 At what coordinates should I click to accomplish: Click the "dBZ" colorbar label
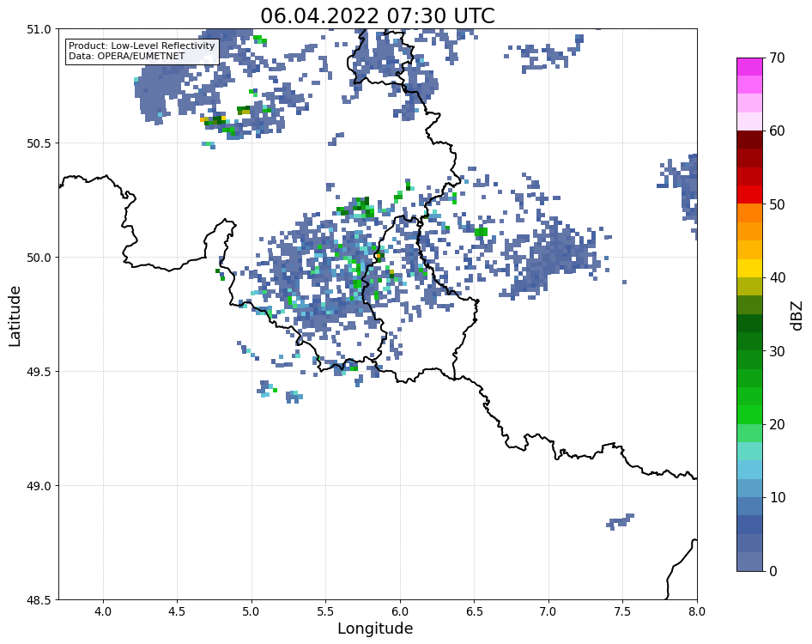point(797,314)
